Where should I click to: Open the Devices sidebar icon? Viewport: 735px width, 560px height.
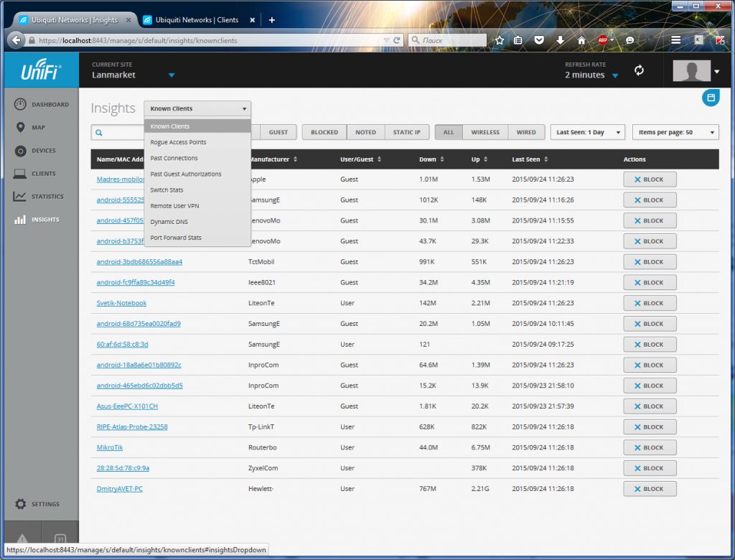(20, 151)
